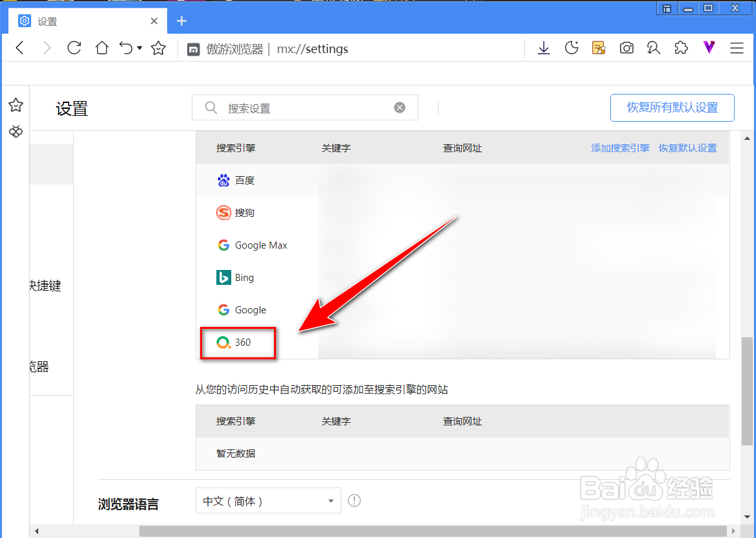Screen dimensions: 756x538
Task: Bookmark page with toolbar star icon
Action: [x=158, y=48]
